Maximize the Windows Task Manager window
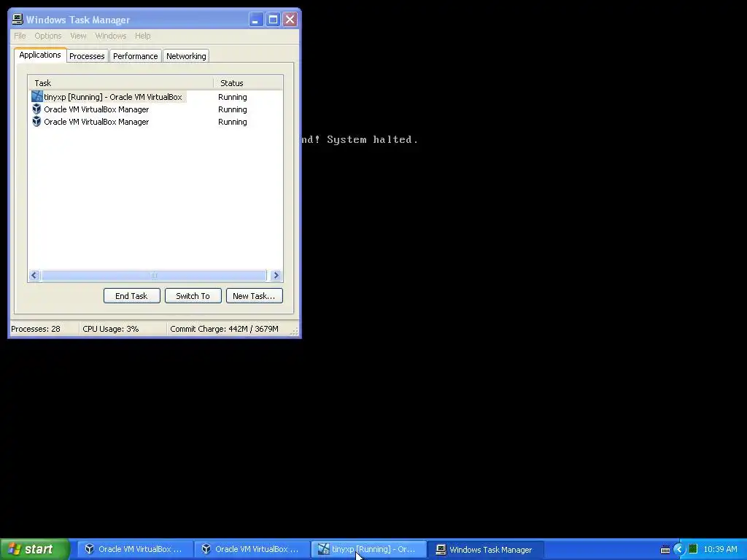747x560 pixels. [x=273, y=20]
